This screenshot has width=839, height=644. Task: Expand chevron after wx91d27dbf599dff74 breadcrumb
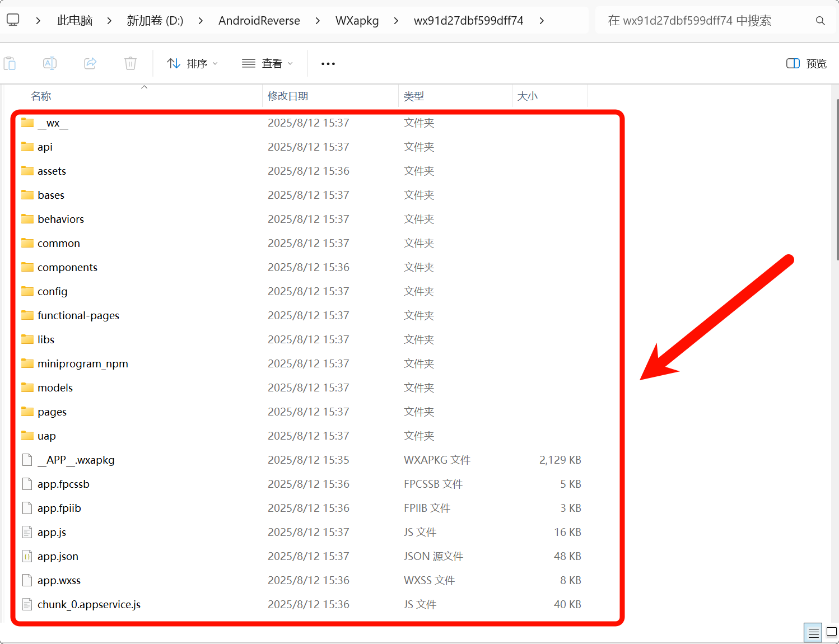542,21
